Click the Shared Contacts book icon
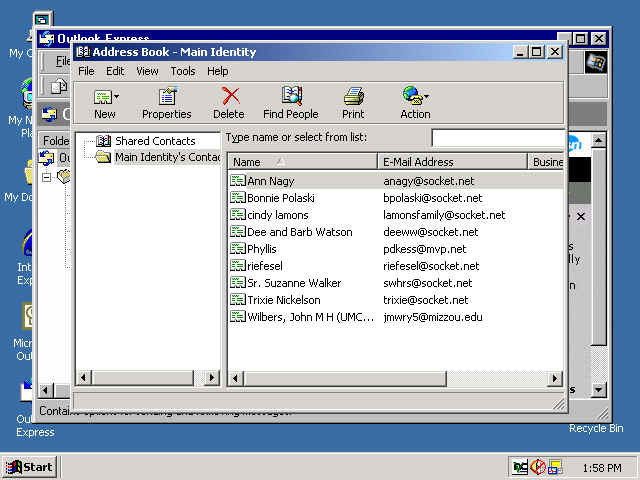Image resolution: width=640 pixels, height=480 pixels. point(103,141)
